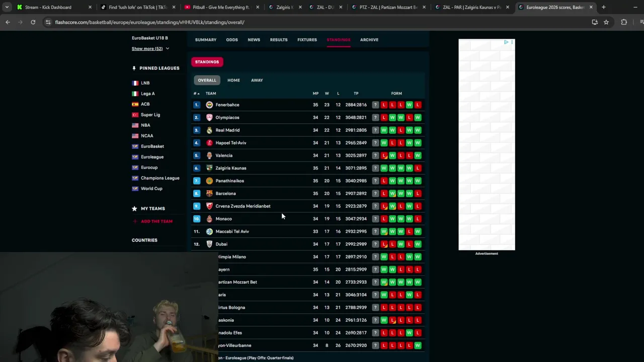Click the Zalgiris Kaunas team logo
Viewport: 644px width, 362px height.
(209, 168)
